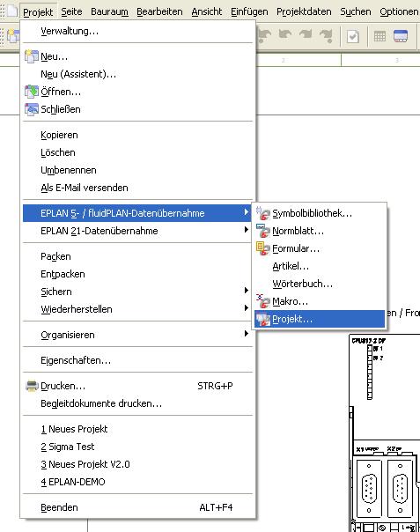Click the Symbolbibliothek import icon
The image size is (420, 532).
click(263, 213)
